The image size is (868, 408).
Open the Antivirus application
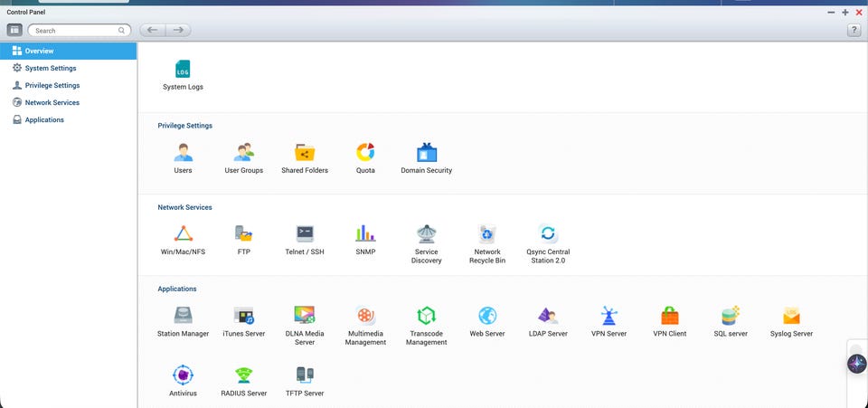[183, 375]
